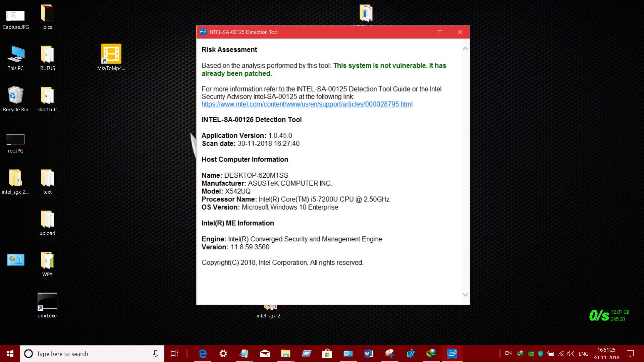Open the Microsoft Store taskbar icon
644x362 pixels.
point(327,354)
